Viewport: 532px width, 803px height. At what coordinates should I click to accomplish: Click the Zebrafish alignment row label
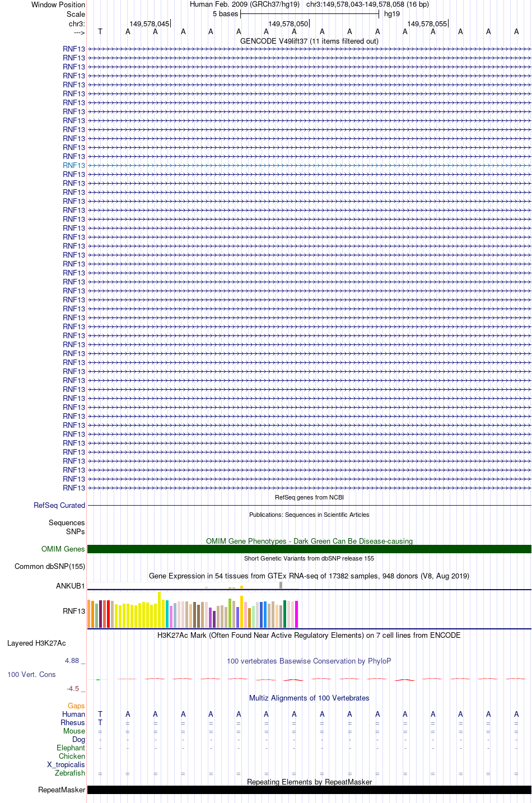click(70, 773)
